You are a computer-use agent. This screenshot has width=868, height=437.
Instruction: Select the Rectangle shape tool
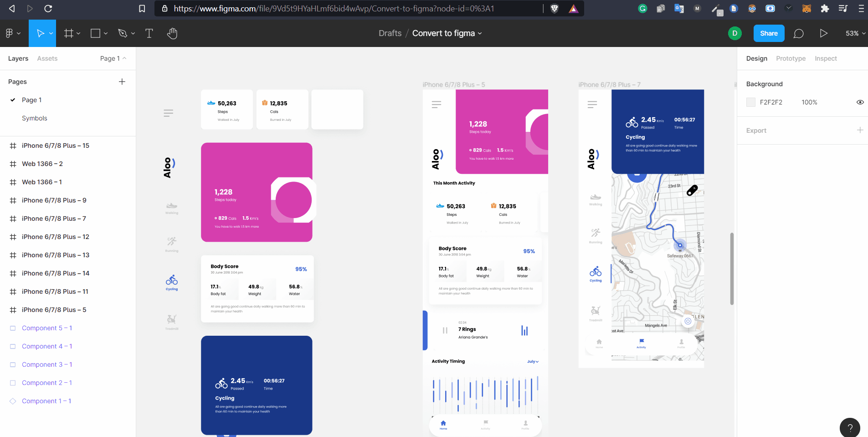click(x=95, y=33)
